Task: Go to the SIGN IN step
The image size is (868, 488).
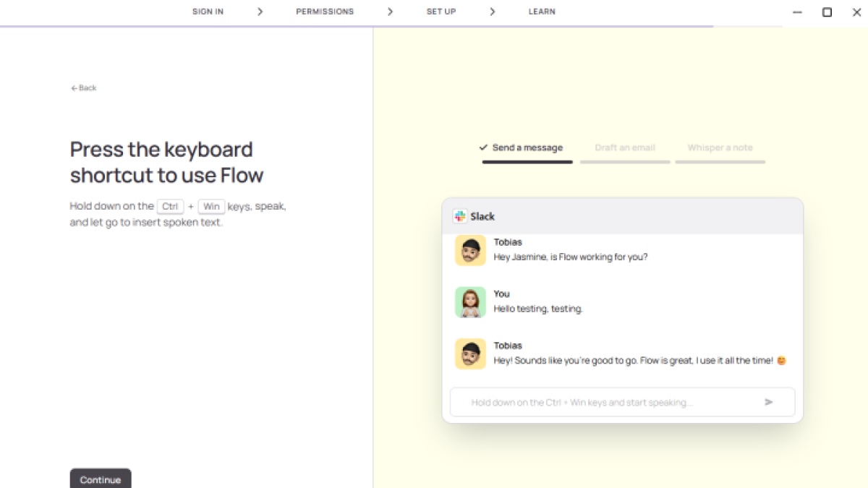Action: pos(208,12)
